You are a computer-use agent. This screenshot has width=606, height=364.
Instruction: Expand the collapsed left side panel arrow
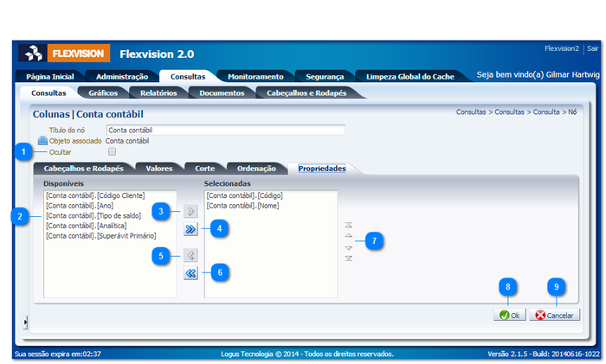[26, 322]
